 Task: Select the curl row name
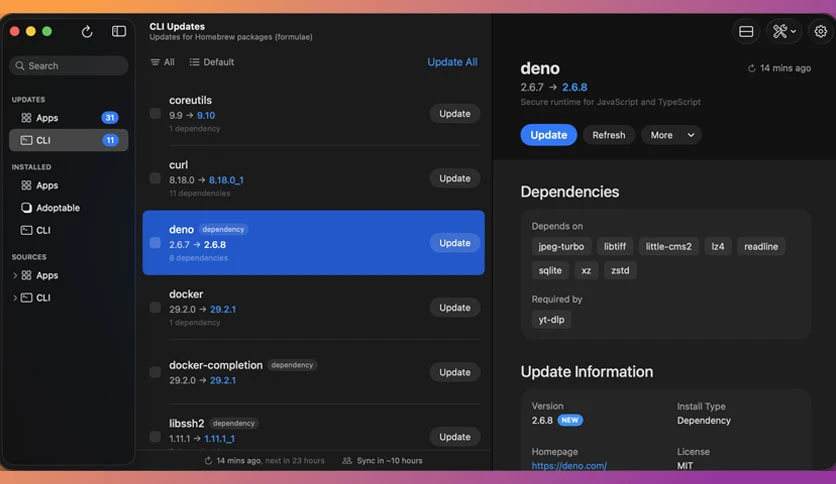click(x=179, y=165)
